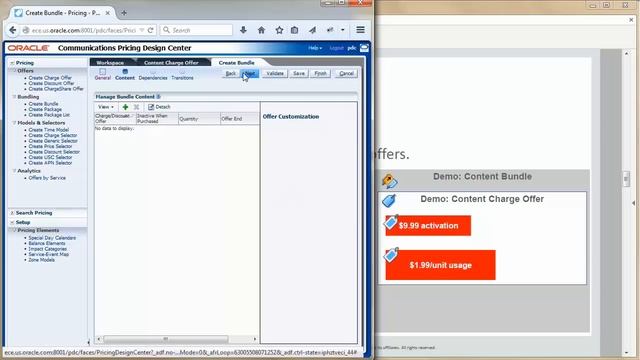Open Balance Elements link
The height and width of the screenshot is (360, 640).
tap(47, 243)
